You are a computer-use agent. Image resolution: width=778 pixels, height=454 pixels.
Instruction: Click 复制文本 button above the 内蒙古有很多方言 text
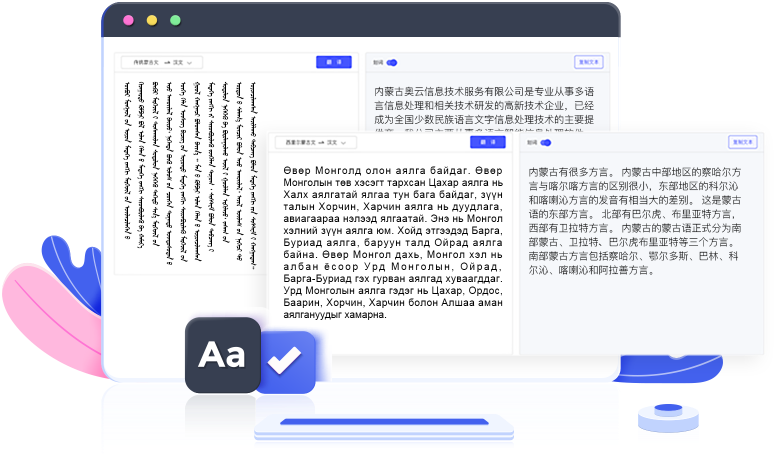click(x=743, y=142)
